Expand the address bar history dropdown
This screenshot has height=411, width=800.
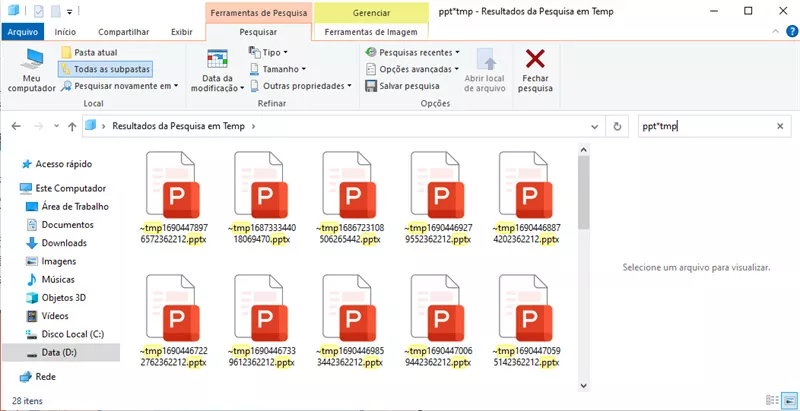tap(594, 126)
